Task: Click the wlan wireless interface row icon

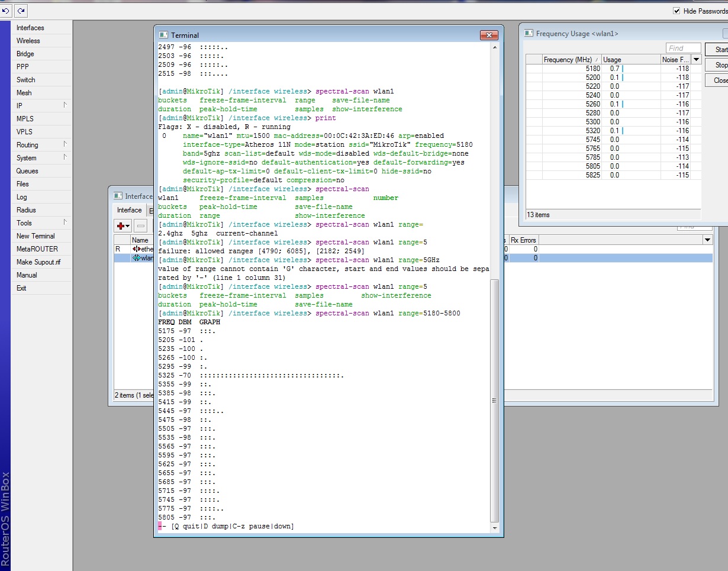Action: coord(136,258)
